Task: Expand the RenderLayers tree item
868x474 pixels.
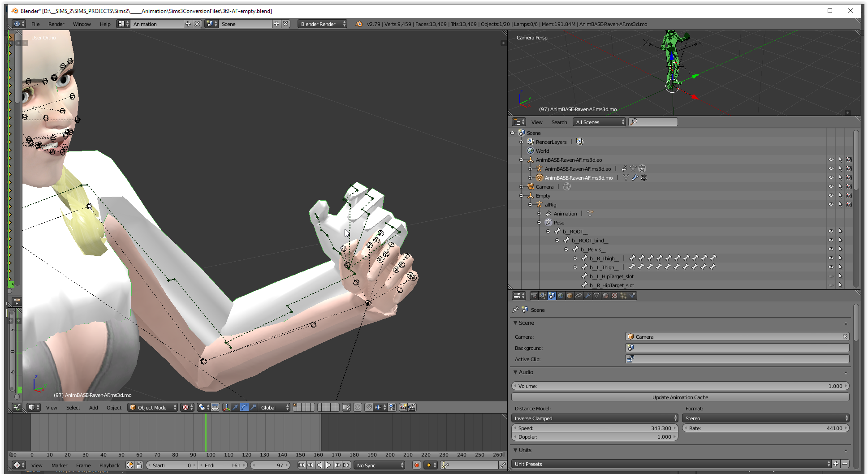Action: [x=521, y=142]
